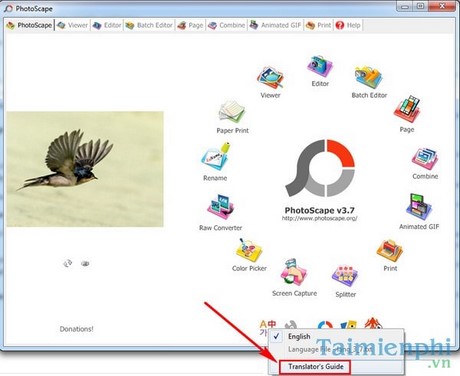Screen dimensions: 460x376
Task: Open the Rename tool icon
Action: click(216, 157)
